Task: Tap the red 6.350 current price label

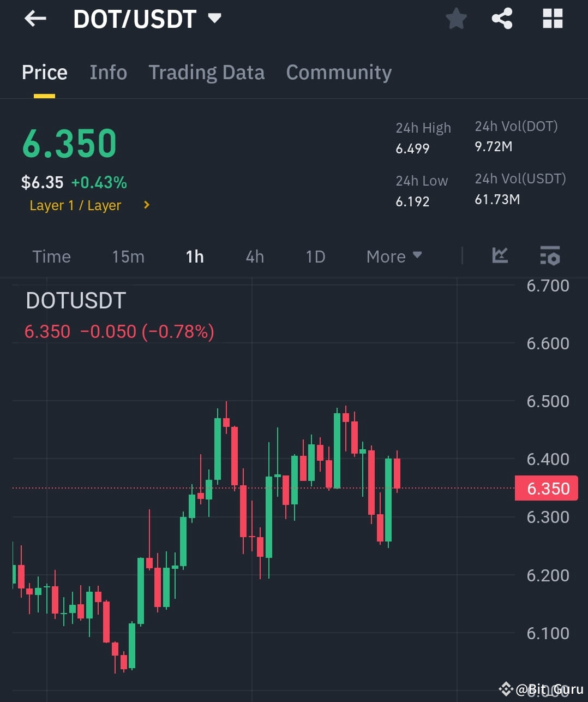Action: point(546,488)
